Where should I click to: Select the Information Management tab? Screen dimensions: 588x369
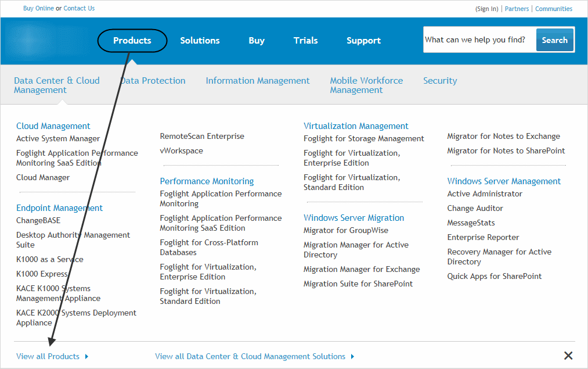[x=258, y=81]
